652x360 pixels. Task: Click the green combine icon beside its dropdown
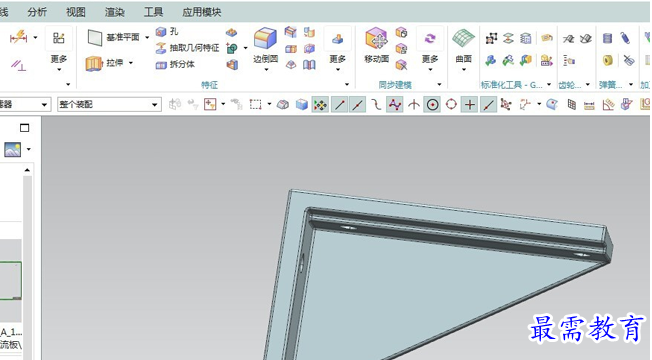tap(232, 48)
